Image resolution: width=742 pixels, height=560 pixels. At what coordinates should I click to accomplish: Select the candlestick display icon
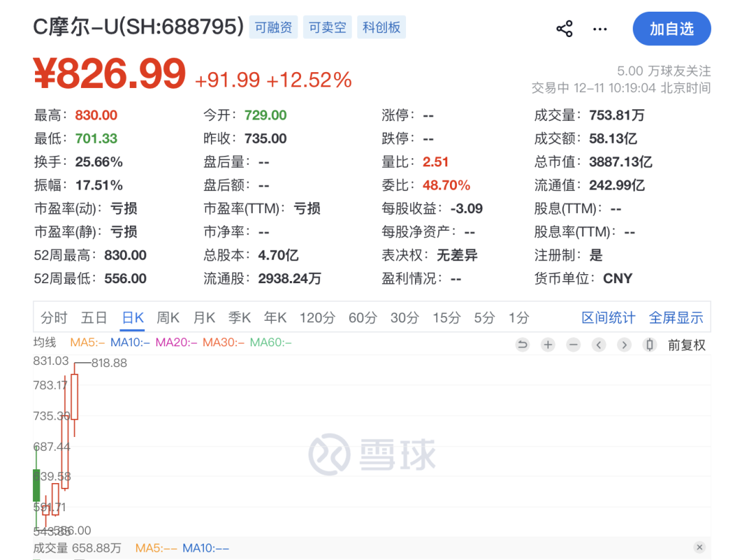click(x=649, y=345)
